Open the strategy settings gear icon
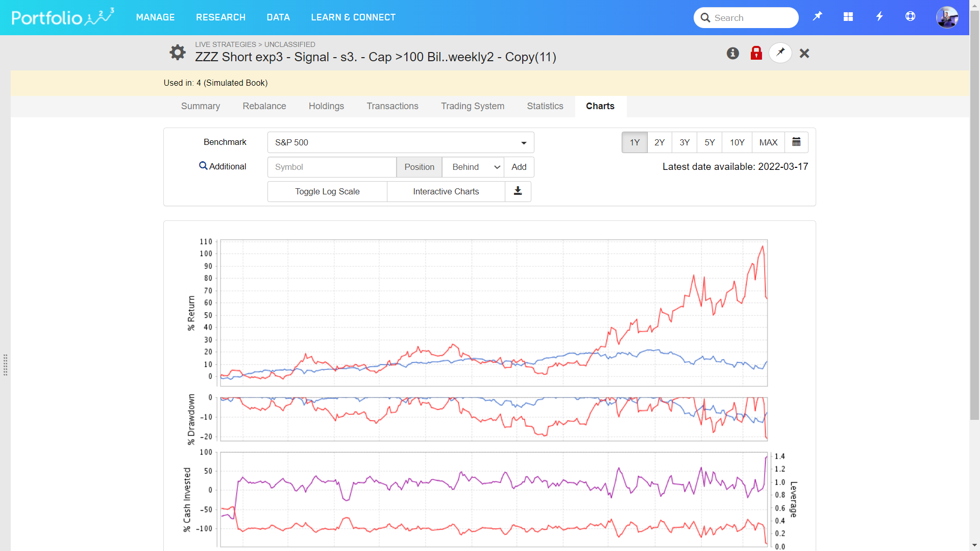 177,52
